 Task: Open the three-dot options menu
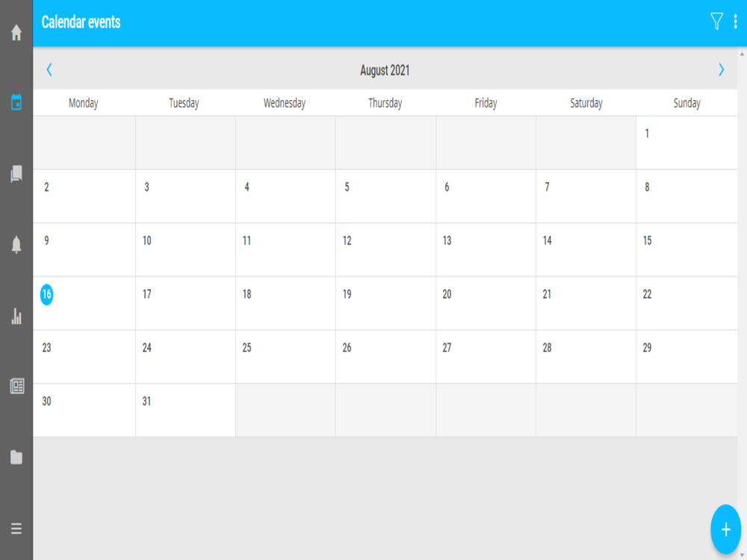tap(736, 22)
